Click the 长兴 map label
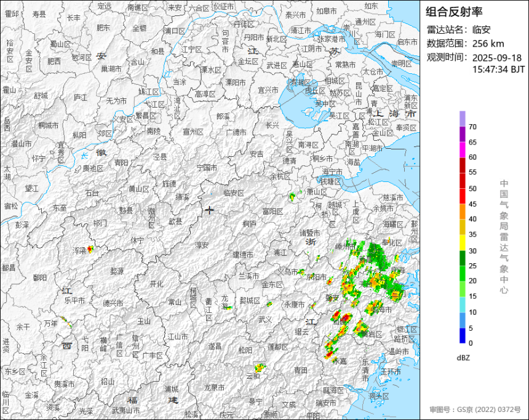This screenshot has height=420, width=529. [272, 125]
